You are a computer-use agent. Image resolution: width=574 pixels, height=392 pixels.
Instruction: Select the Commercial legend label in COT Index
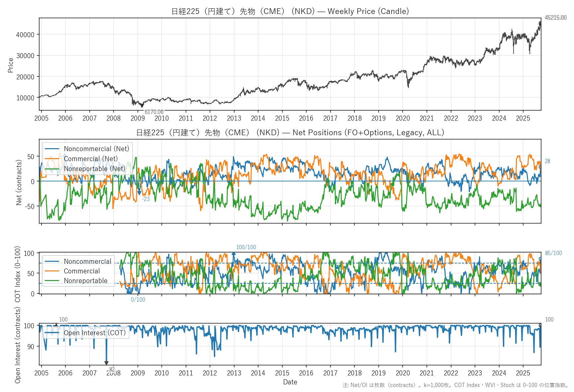click(82, 271)
